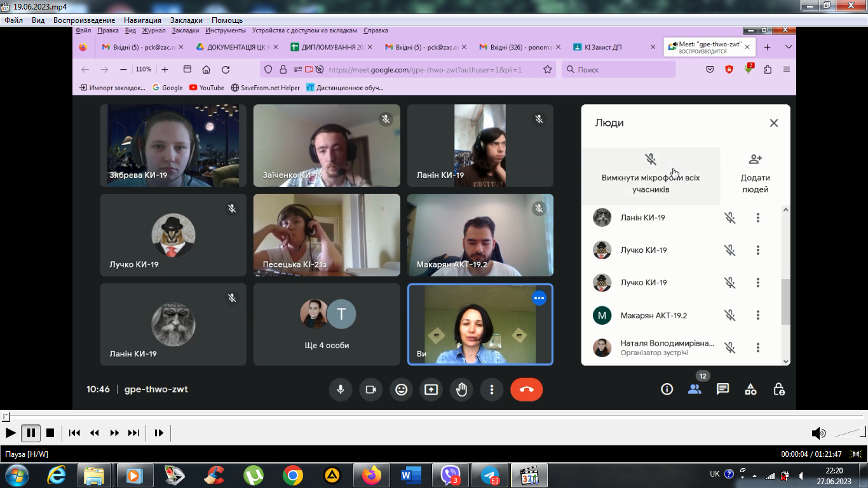
Task: Click the present screen icon
Action: 431,390
